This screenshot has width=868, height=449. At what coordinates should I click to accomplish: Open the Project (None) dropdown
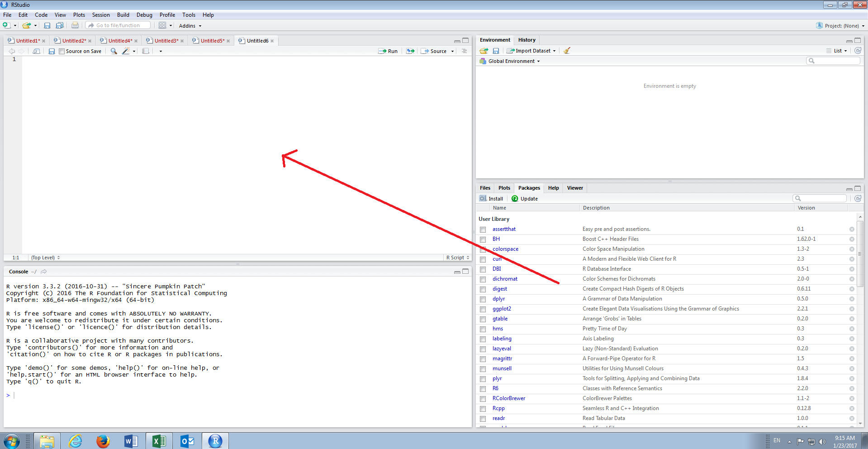tap(840, 26)
